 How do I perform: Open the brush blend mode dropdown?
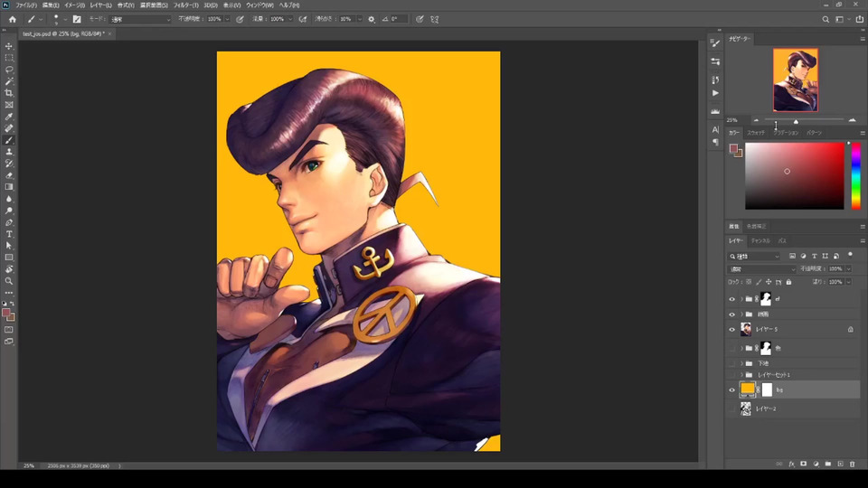point(140,19)
